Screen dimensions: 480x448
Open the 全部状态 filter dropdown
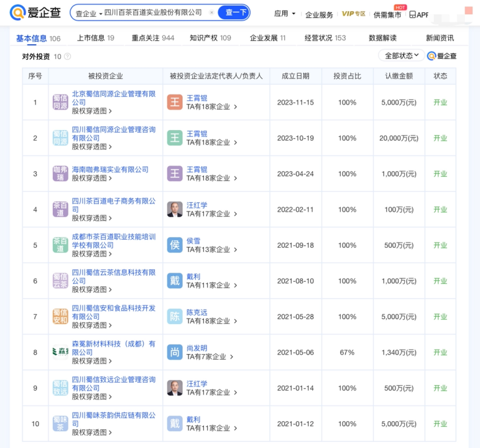tap(401, 55)
